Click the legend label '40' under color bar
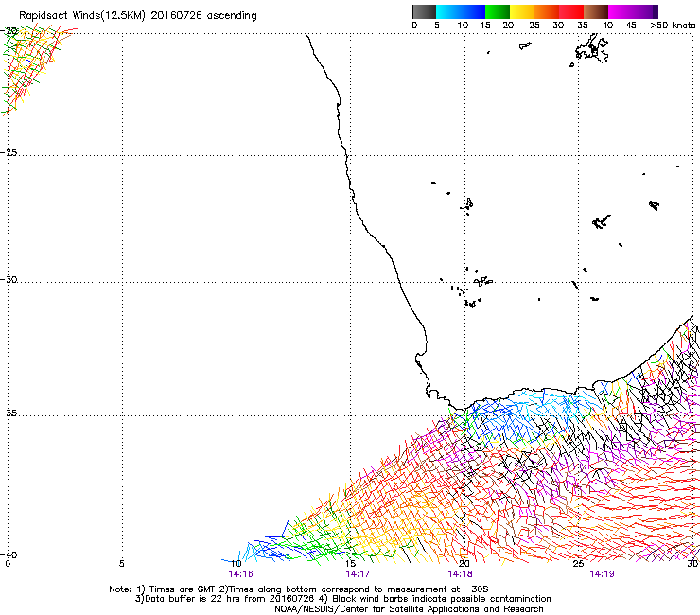 (x=607, y=26)
